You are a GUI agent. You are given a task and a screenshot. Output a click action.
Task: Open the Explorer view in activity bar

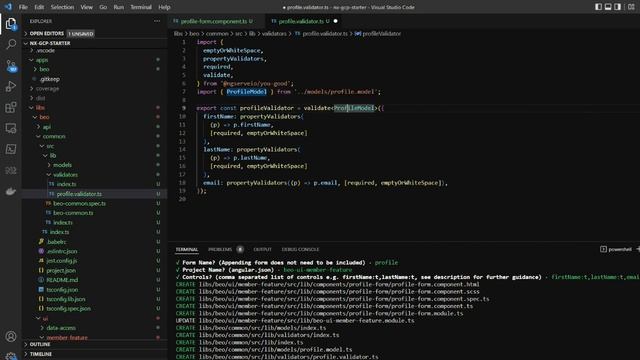pos(11,24)
